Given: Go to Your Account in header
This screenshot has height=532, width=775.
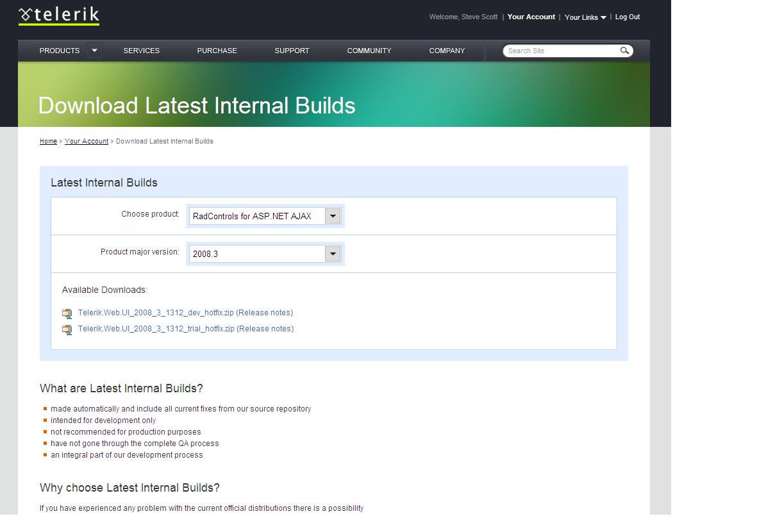Looking at the screenshot, I should 531,17.
